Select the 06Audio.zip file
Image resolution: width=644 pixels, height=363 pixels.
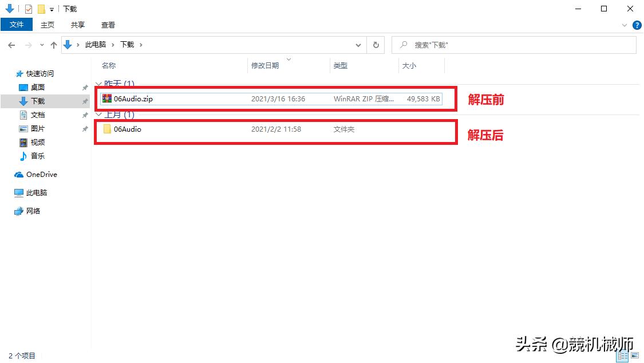pos(271,98)
